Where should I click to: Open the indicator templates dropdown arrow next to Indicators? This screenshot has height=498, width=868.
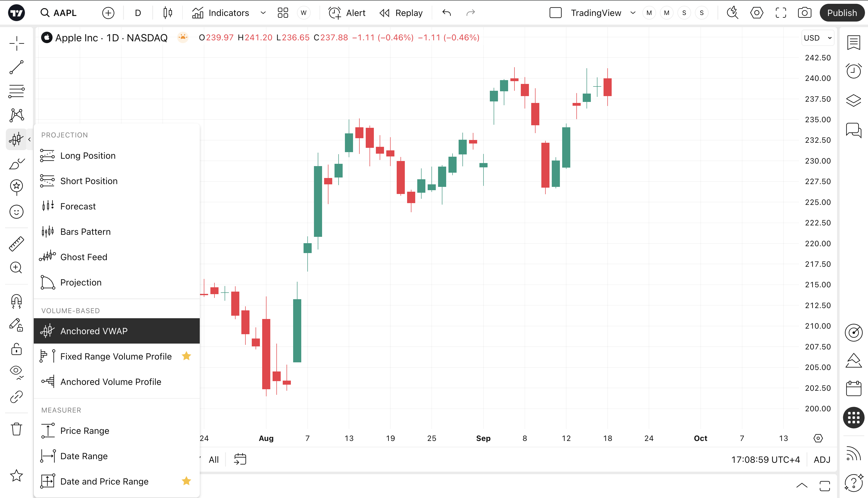263,13
